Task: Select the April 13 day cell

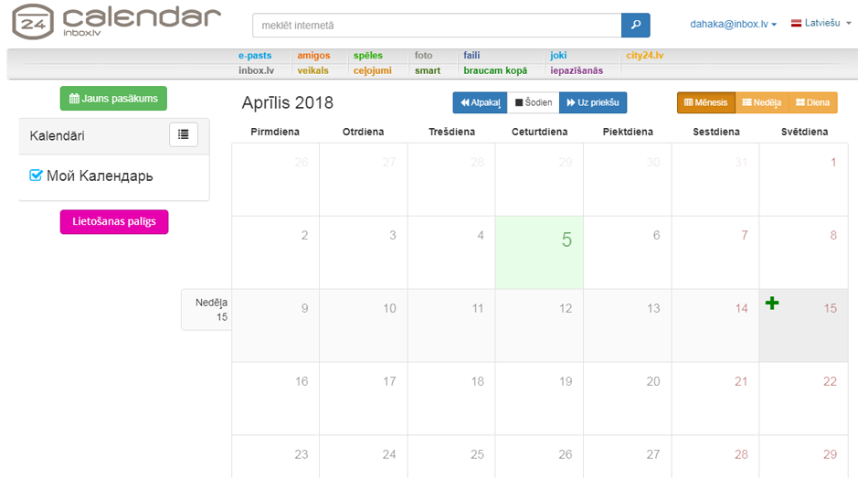Action: coord(627,325)
